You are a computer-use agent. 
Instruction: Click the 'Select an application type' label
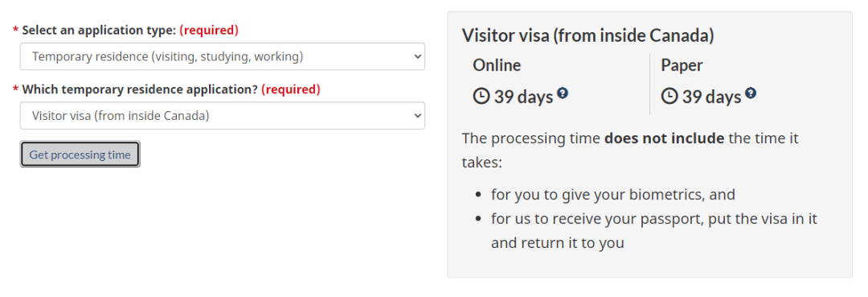coord(99,30)
